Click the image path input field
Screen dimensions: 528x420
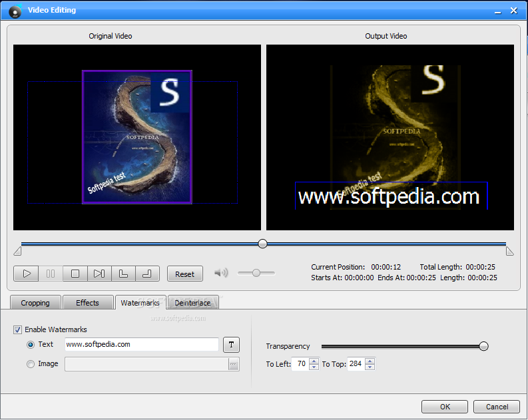[x=147, y=364]
